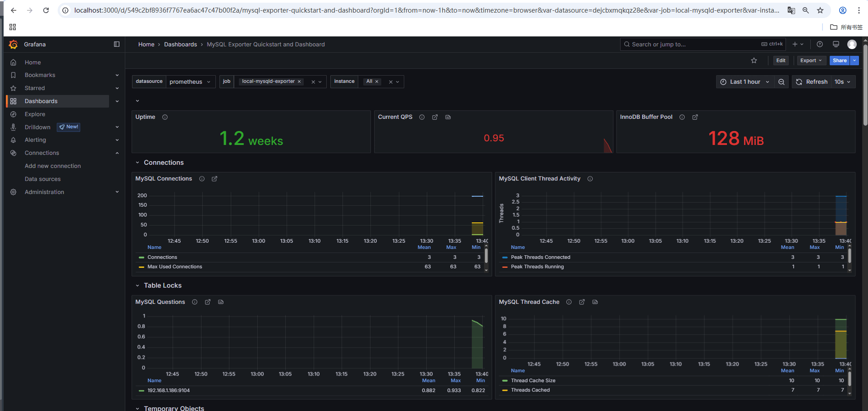Open the 10s refresh interval dropdown
This screenshot has width=868, height=411.
[842, 81]
